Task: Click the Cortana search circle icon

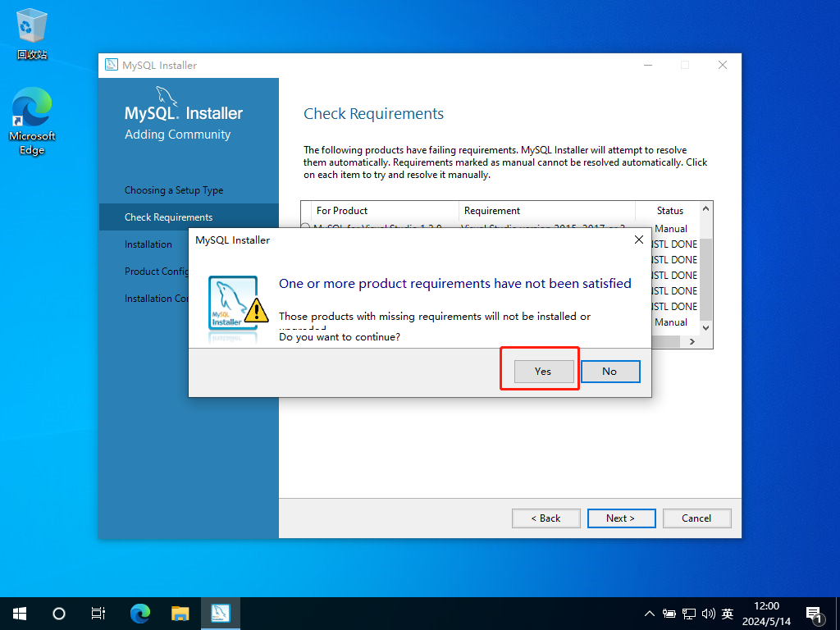Action: [x=59, y=614]
